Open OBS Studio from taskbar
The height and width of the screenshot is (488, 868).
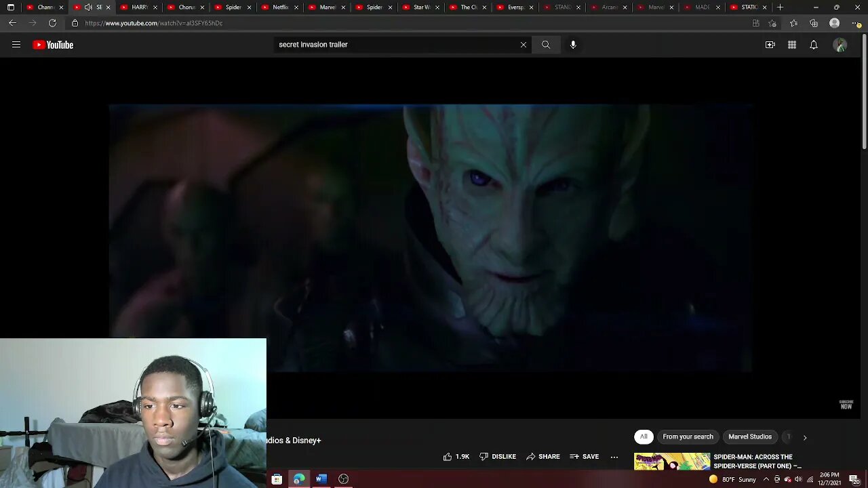click(x=344, y=479)
